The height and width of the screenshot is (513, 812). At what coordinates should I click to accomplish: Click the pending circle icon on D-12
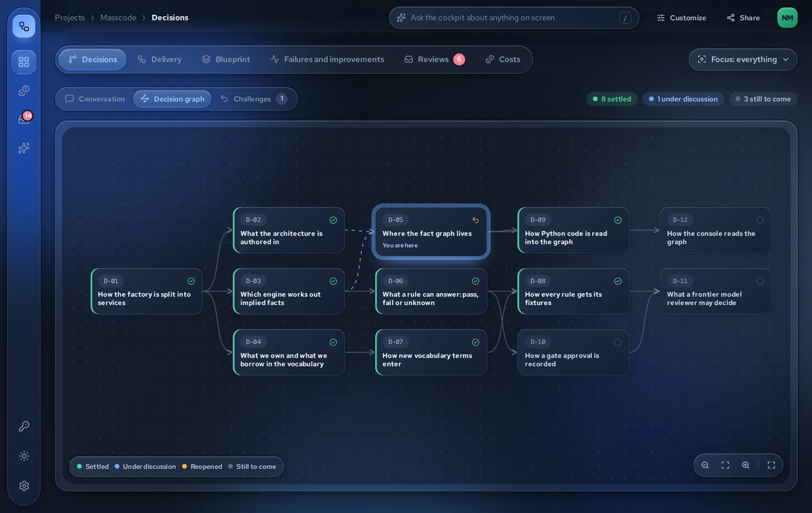tap(760, 220)
